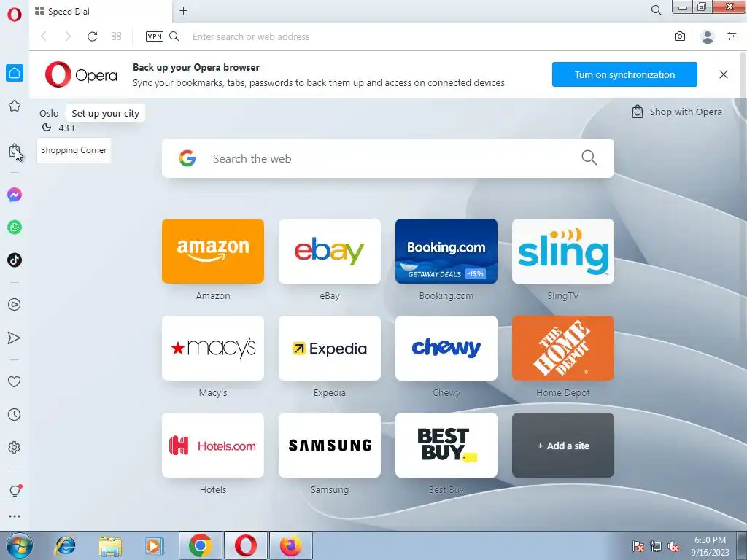The image size is (747, 560).
Task: Open Facebook Messenger in sidebar
Action: [x=15, y=195]
